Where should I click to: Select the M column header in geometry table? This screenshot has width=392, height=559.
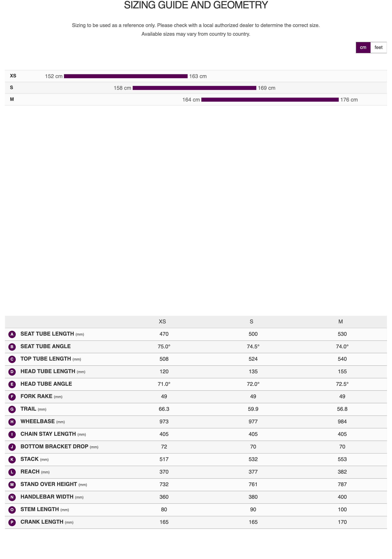click(340, 322)
